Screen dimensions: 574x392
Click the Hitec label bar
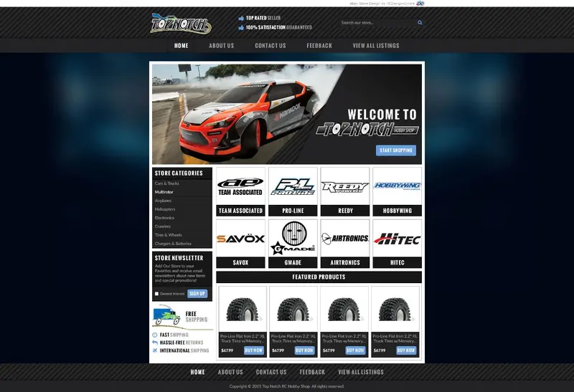click(397, 262)
